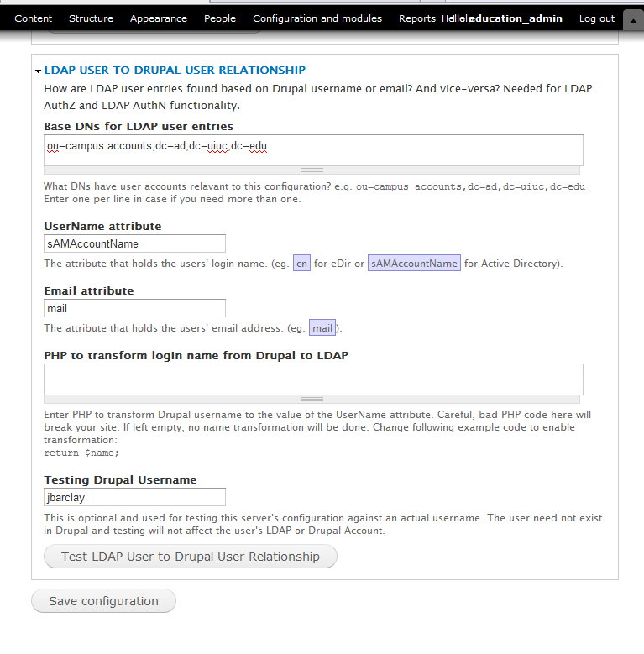Open the Appearance menu item

coord(158,18)
